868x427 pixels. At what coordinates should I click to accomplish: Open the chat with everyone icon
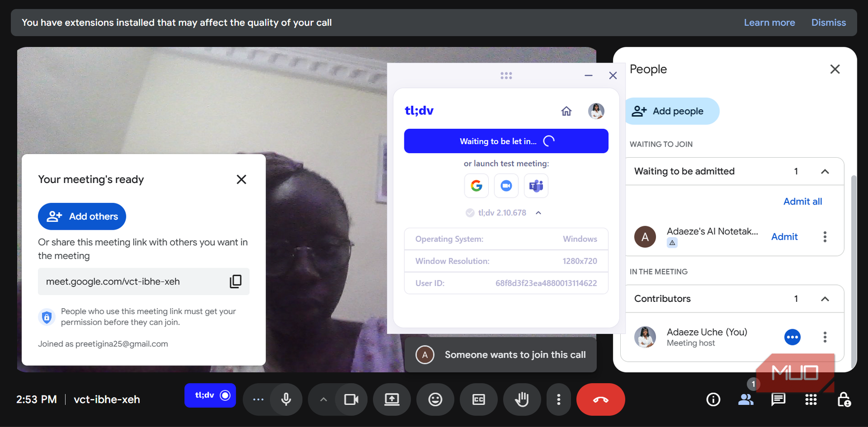tap(779, 400)
